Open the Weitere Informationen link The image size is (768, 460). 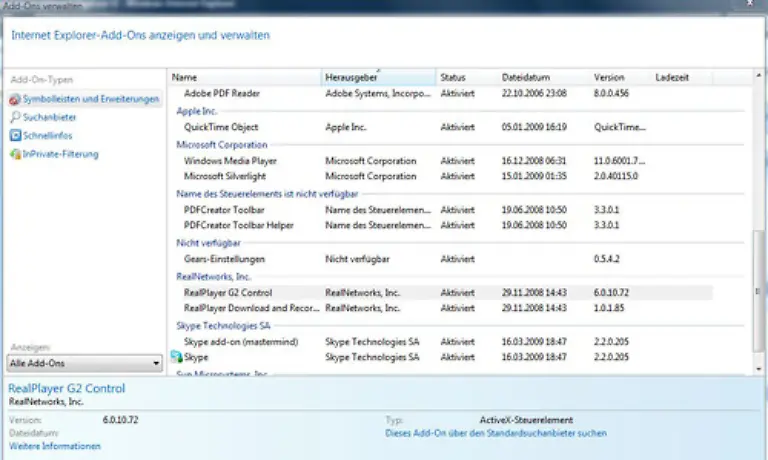pos(55,446)
